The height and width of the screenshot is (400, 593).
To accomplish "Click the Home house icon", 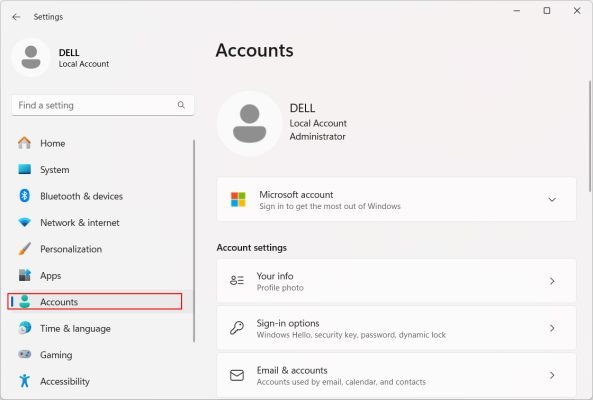I will tap(25, 143).
